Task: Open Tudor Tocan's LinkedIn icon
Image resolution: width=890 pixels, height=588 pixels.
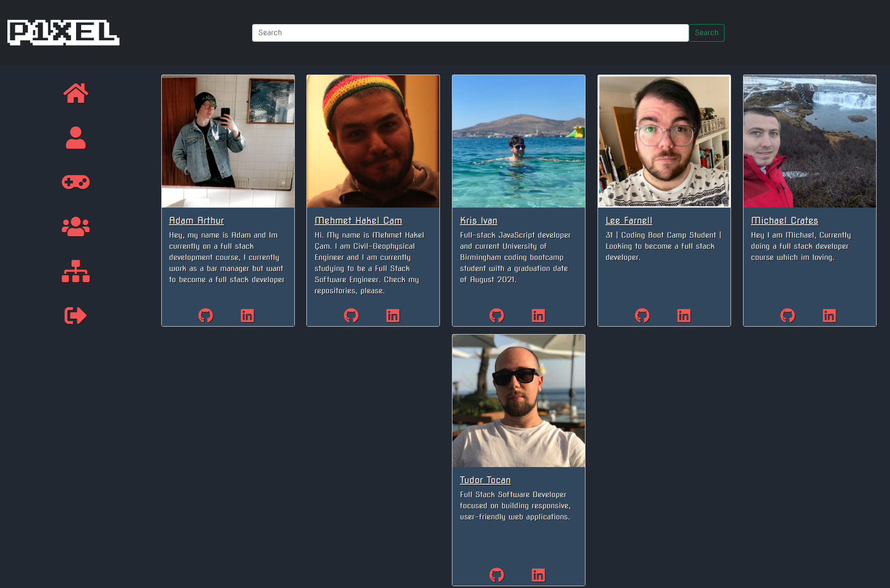Action: click(x=538, y=575)
